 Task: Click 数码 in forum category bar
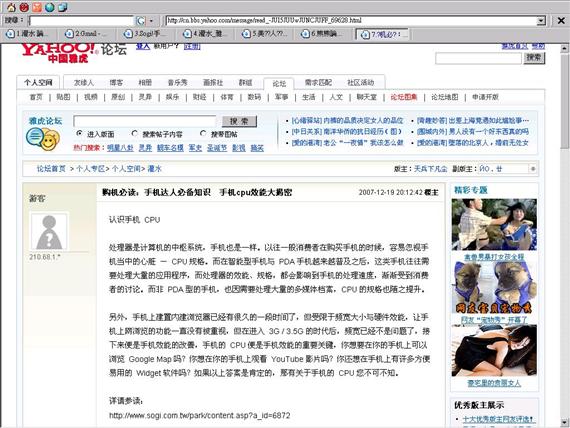click(254, 97)
